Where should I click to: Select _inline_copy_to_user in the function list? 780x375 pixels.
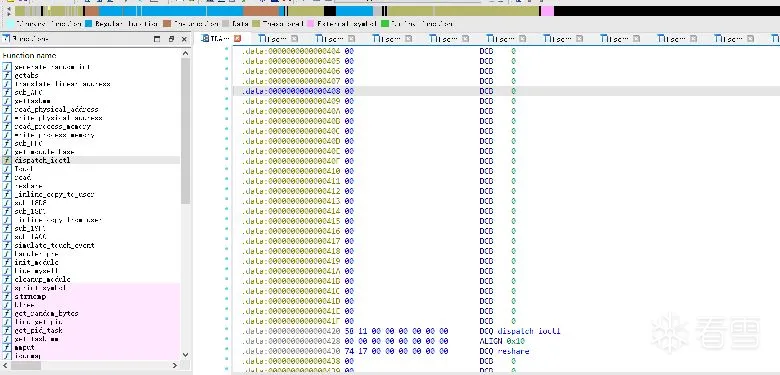tap(54, 194)
